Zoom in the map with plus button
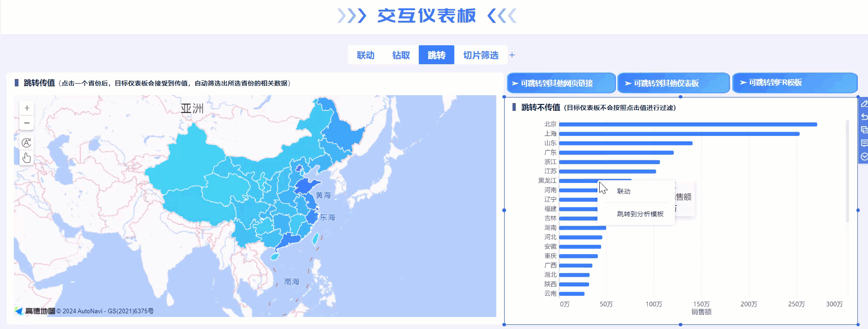The image size is (868, 329). (27, 108)
